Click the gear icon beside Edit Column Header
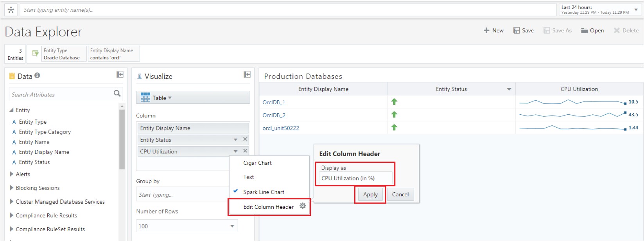 point(303,206)
